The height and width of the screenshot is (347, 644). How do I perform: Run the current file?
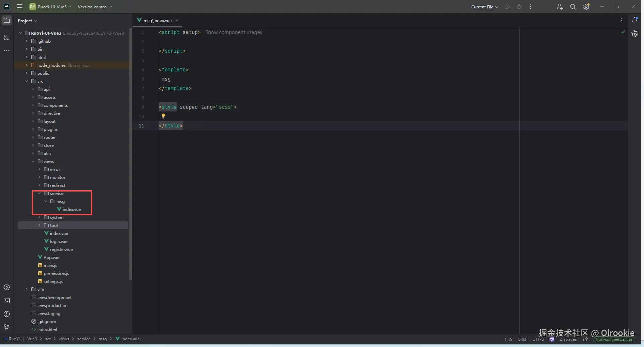pyautogui.click(x=508, y=7)
